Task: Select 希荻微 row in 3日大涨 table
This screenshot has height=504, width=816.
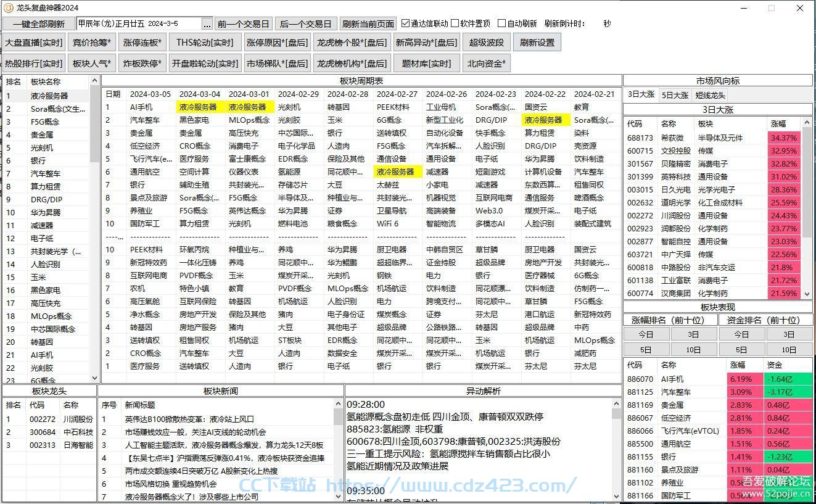Action: click(x=712, y=138)
